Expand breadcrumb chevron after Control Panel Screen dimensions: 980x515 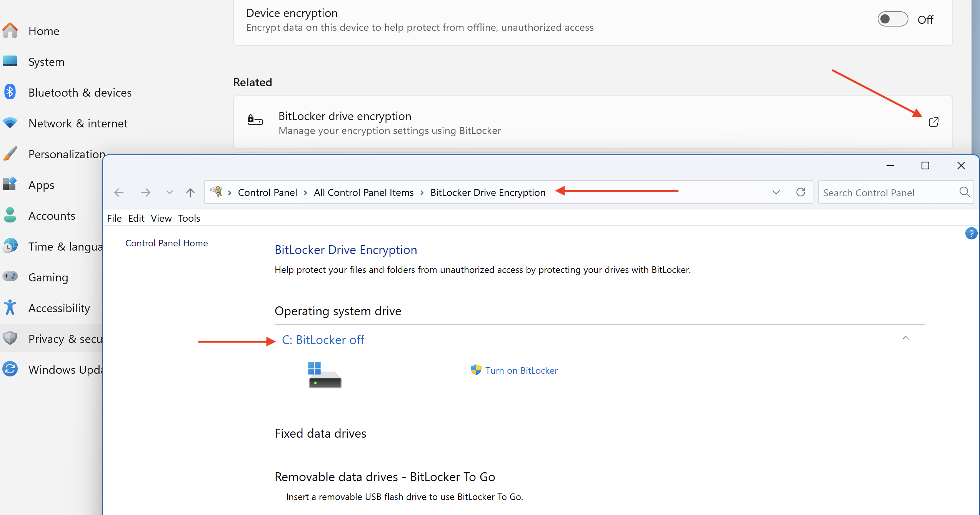[x=306, y=192]
